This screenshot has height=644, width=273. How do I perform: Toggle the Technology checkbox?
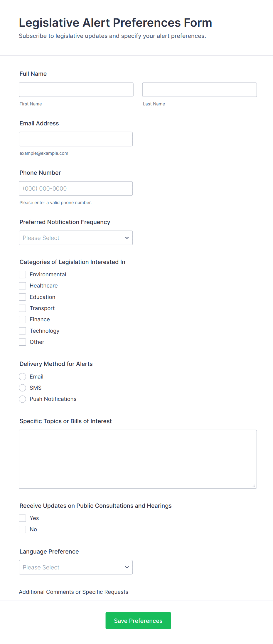(x=23, y=331)
